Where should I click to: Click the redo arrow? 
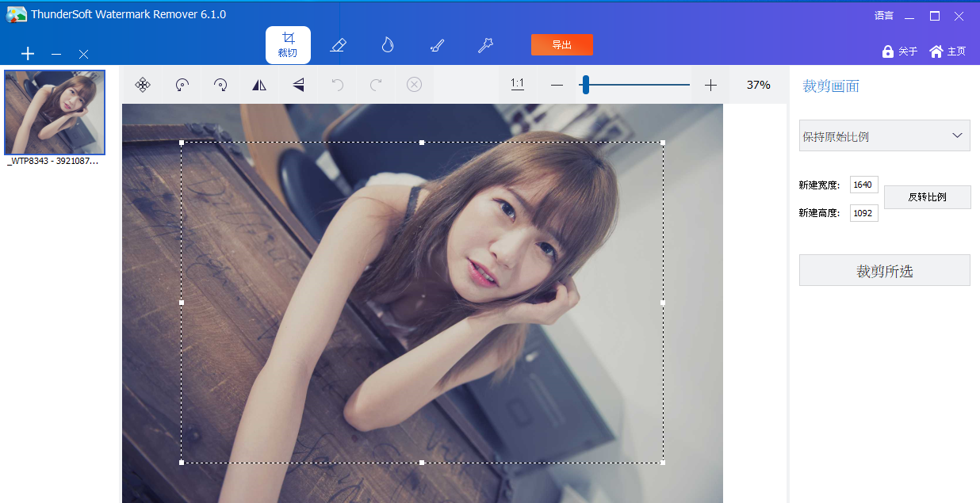(376, 85)
